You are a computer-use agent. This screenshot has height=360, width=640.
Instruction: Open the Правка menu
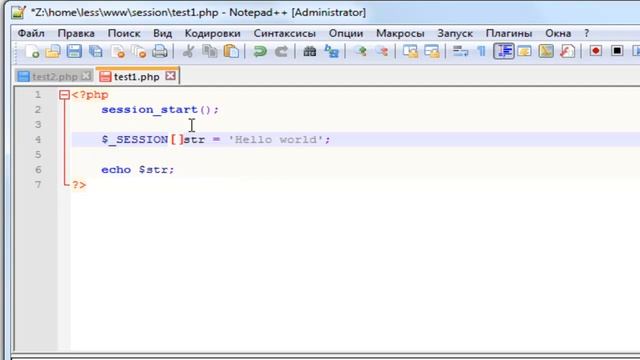pyautogui.click(x=76, y=33)
